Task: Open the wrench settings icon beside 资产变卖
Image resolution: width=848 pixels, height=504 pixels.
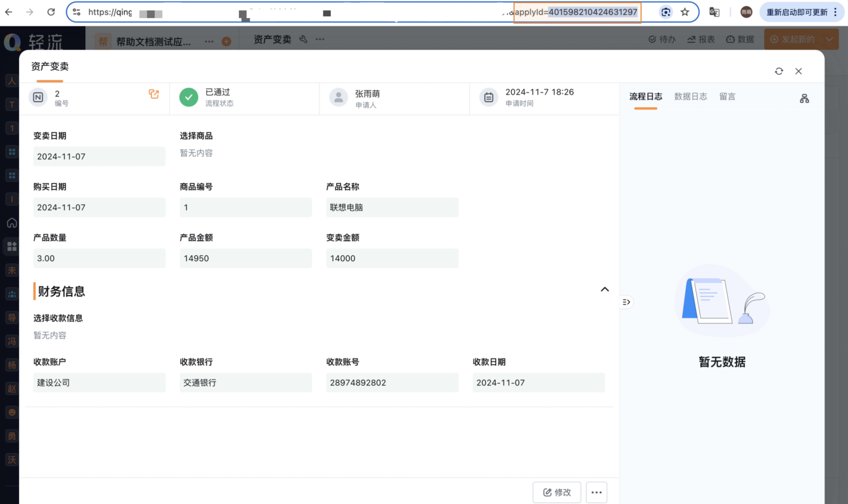Action: point(303,39)
